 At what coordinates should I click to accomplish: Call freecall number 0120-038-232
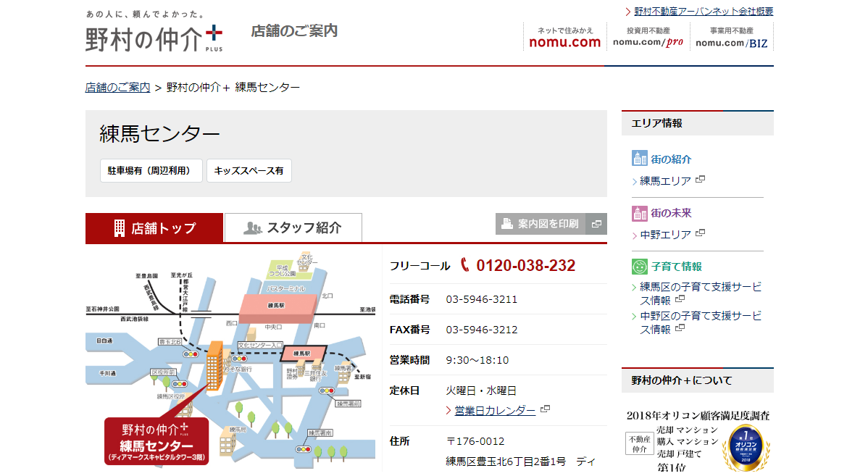point(525,266)
